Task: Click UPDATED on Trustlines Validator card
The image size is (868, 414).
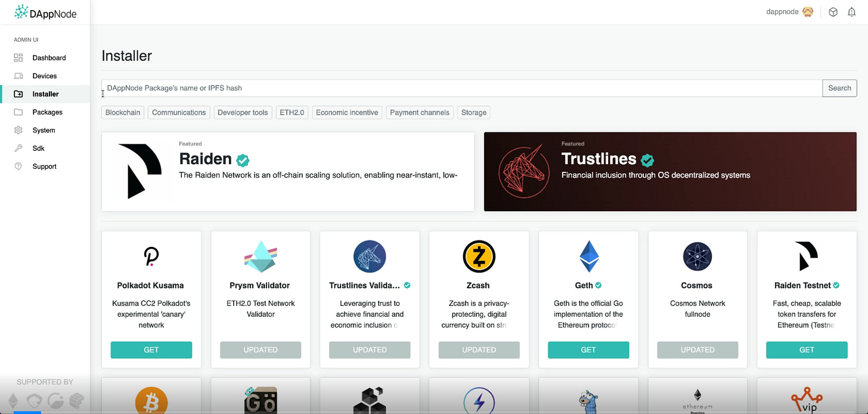Action: [x=370, y=350]
